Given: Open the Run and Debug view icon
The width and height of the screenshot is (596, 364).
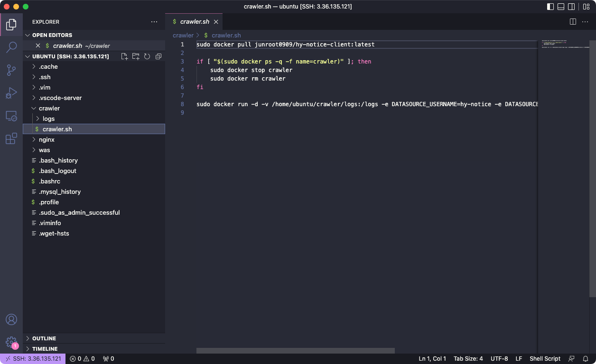Looking at the screenshot, I should [x=11, y=93].
